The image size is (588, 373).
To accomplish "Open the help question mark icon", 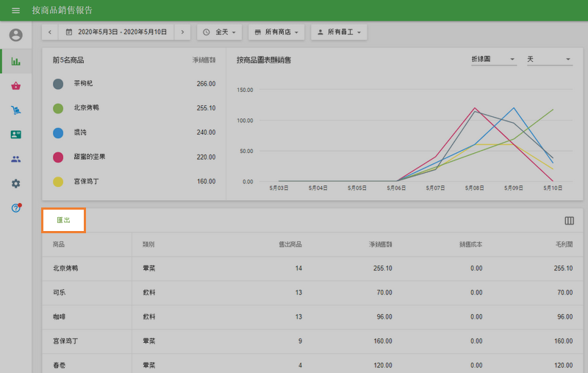I will coord(15,208).
